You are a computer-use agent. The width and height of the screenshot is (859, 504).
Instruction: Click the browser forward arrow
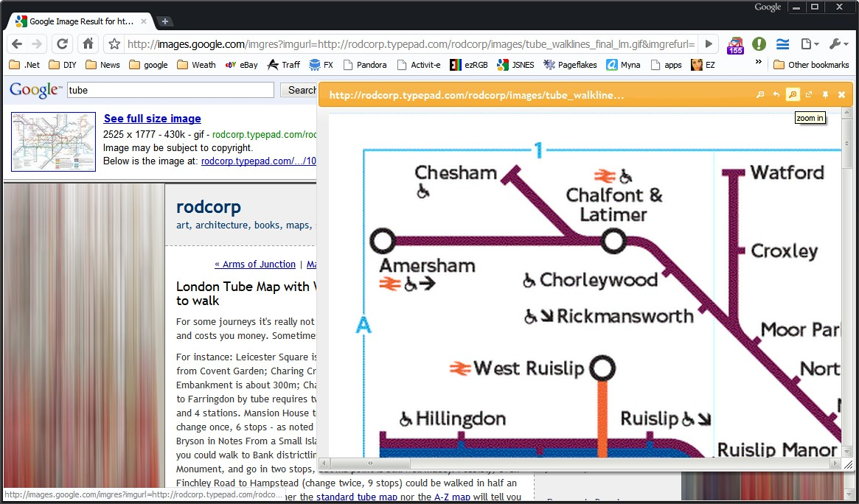(37, 43)
